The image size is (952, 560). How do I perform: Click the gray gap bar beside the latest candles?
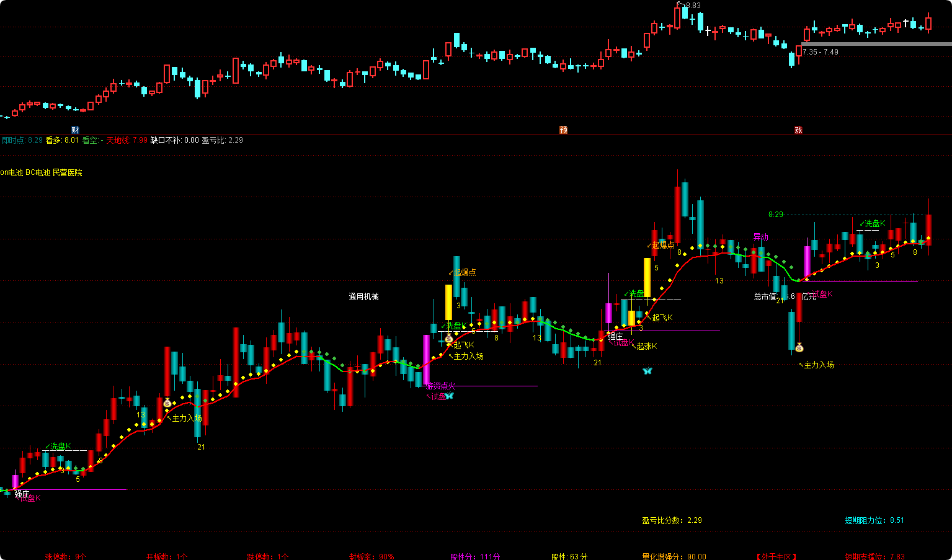876,44
